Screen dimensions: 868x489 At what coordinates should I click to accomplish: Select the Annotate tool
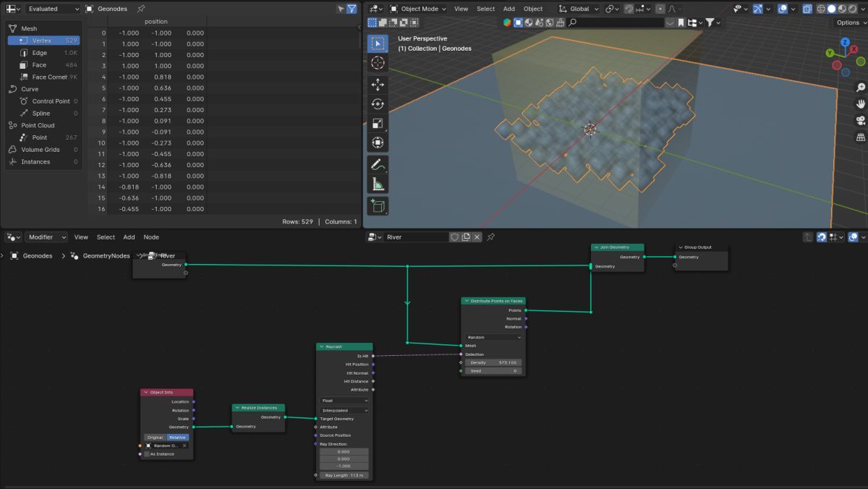click(378, 164)
